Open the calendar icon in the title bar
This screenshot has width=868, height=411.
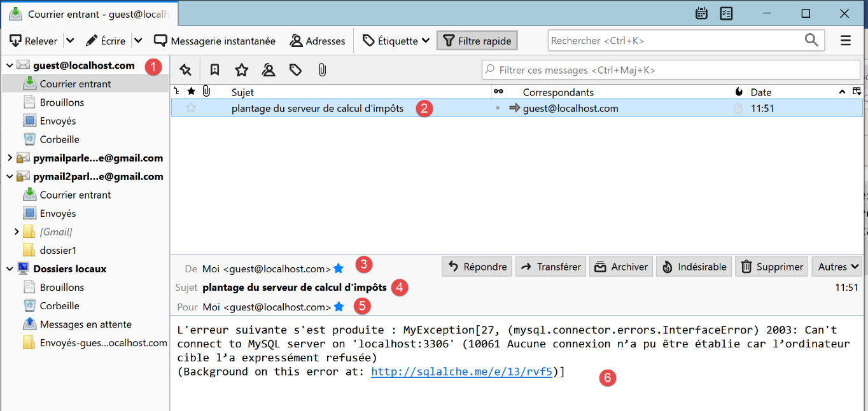pos(702,13)
